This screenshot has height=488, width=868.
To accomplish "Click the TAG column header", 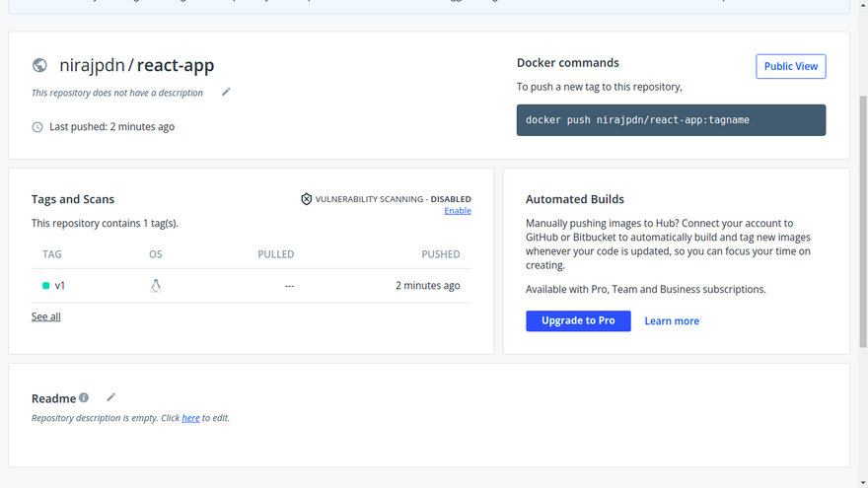I will point(52,254).
